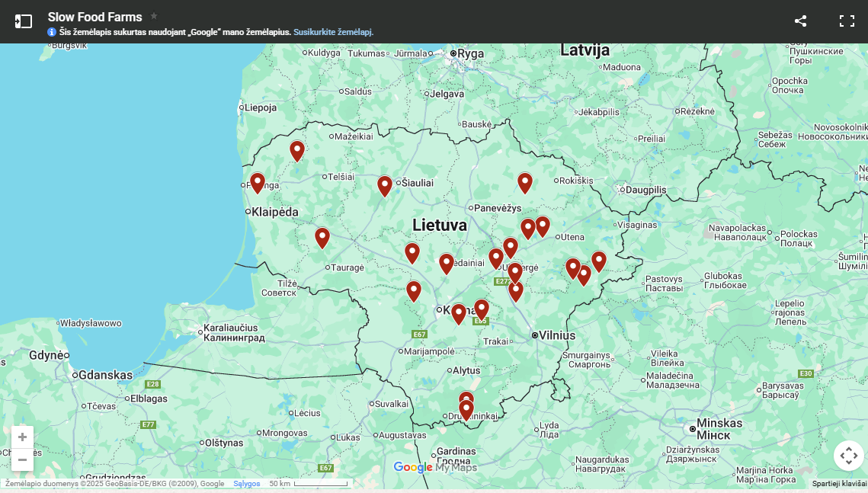The width and height of the screenshot is (868, 493).
Task: Open the side panel toggle icon
Action: pyautogui.click(x=24, y=21)
